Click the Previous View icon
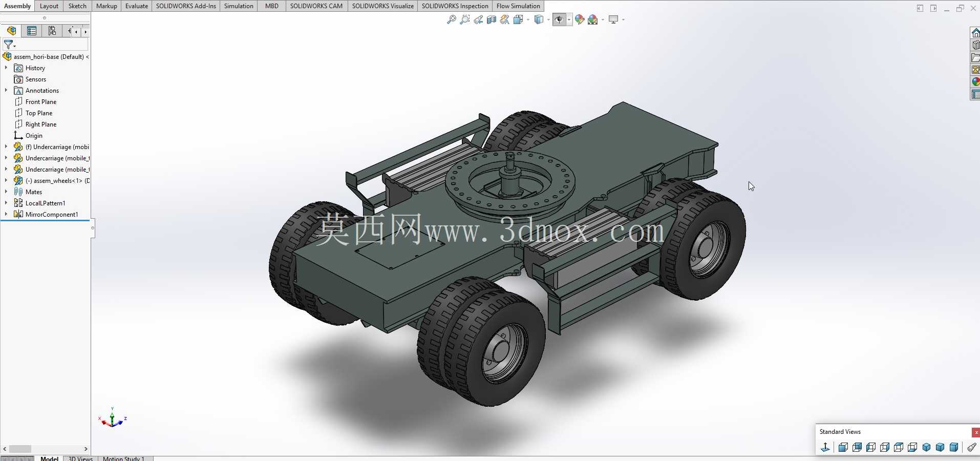980x461 pixels. point(478,19)
